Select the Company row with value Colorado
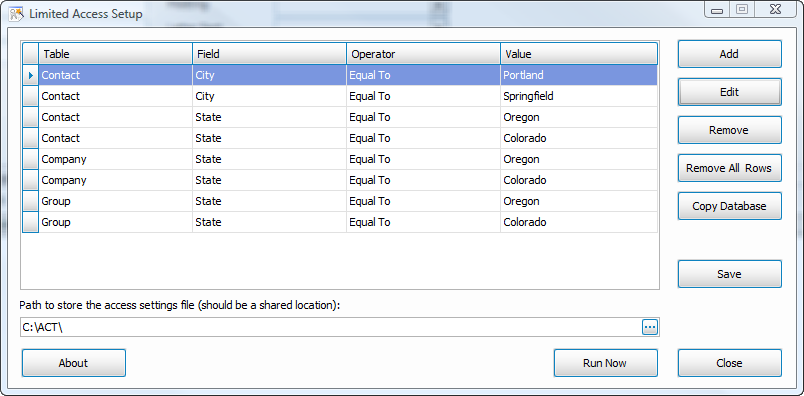 (340, 180)
